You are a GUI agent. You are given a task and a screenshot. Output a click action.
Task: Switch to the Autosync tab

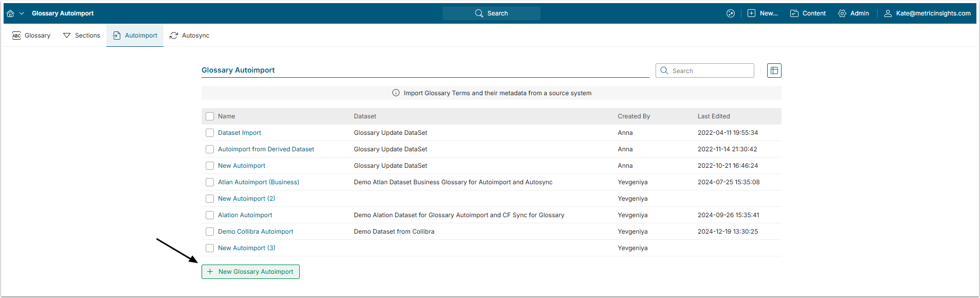click(190, 36)
